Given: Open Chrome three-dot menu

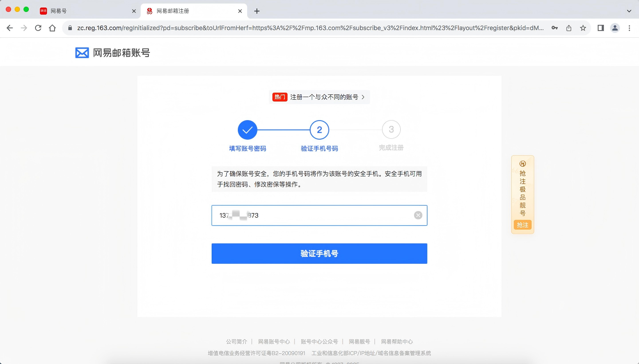Looking at the screenshot, I should click(629, 28).
